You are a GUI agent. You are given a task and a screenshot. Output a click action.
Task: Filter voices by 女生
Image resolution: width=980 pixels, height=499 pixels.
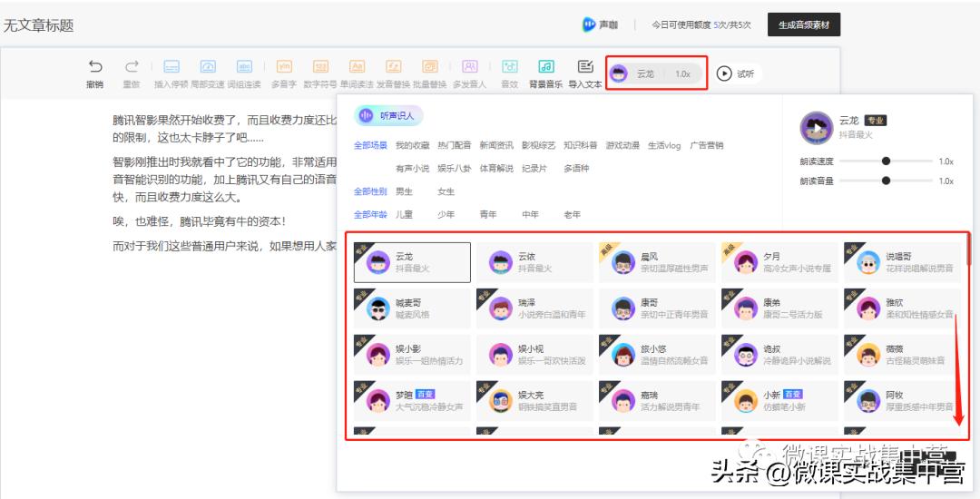(x=446, y=191)
